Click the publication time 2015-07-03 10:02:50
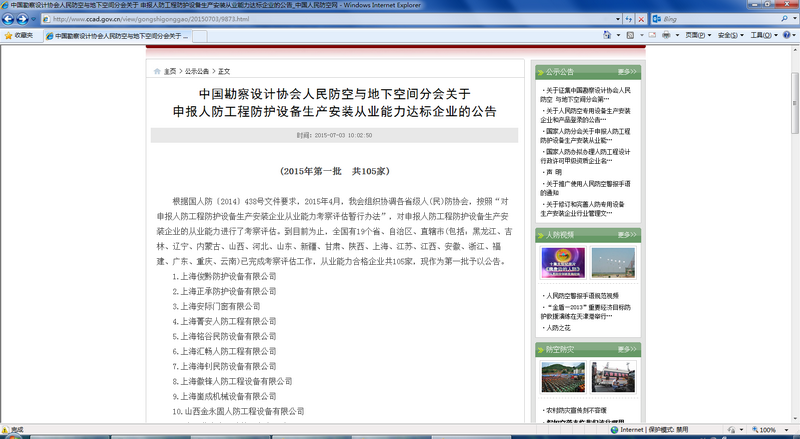The image size is (800, 439). coord(334,135)
